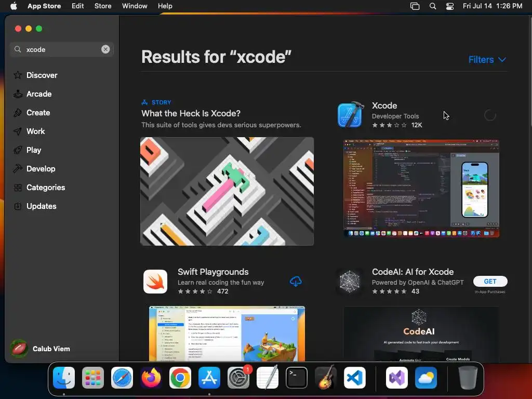
Task: Launch Safari from the dock
Action: pyautogui.click(x=122, y=378)
